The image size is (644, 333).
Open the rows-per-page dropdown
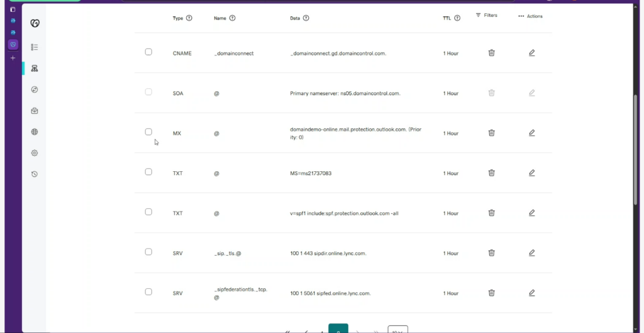397,330
